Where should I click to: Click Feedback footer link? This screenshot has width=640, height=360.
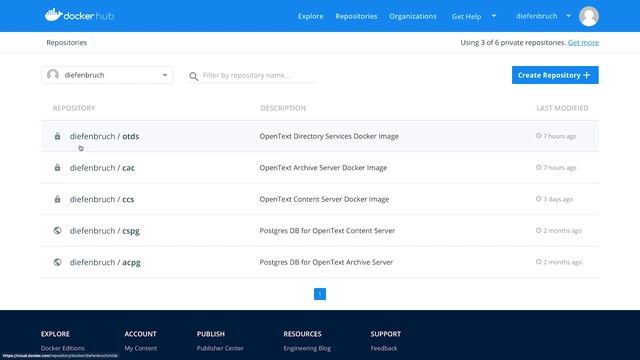pos(384,348)
